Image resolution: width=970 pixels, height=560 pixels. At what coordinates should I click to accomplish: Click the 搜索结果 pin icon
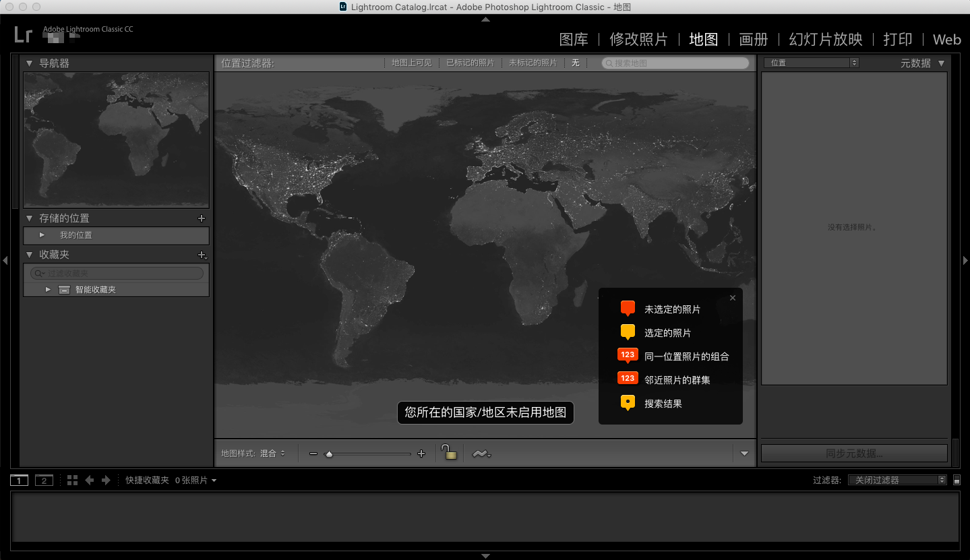pyautogui.click(x=628, y=403)
